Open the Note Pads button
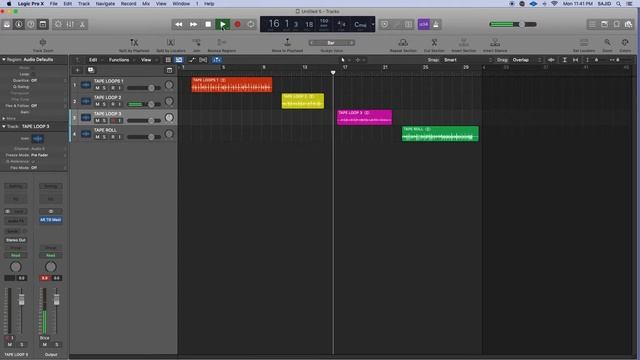The height and width of the screenshot is (360, 640). pos(604,24)
